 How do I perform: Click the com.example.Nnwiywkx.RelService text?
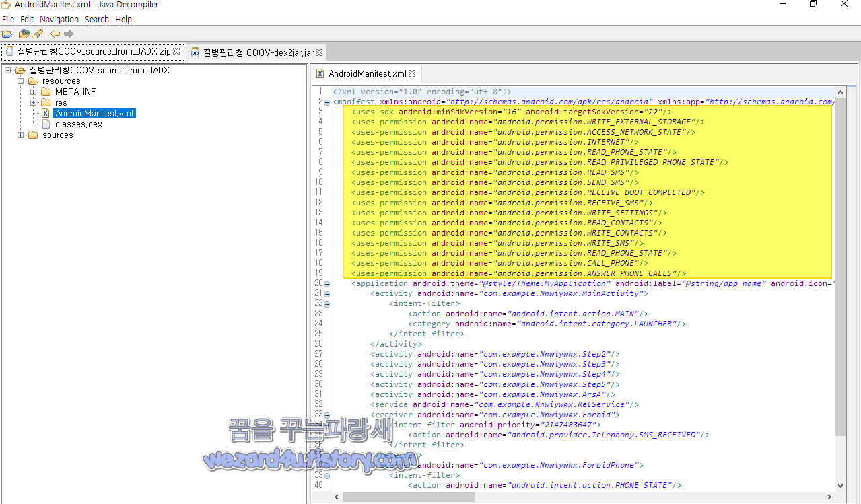coord(553,404)
